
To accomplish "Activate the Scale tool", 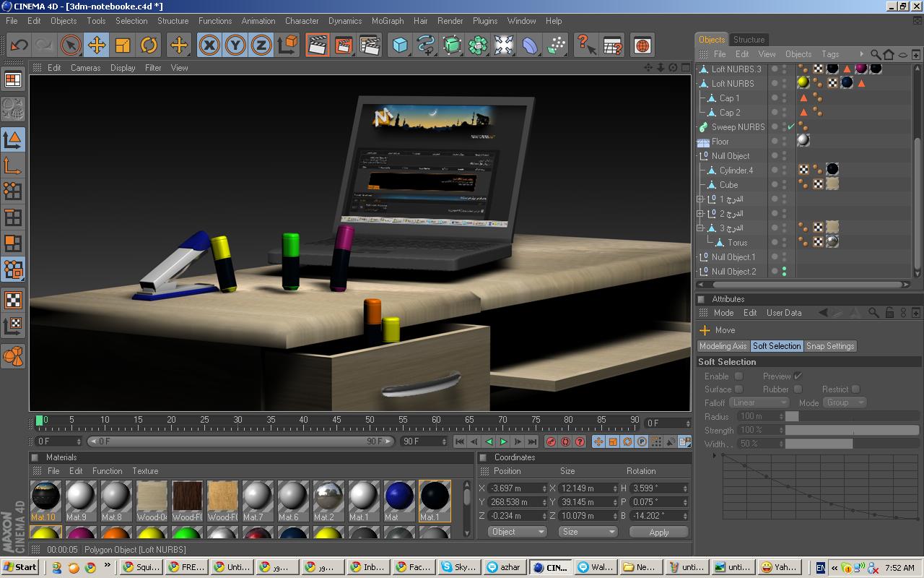I will [123, 46].
